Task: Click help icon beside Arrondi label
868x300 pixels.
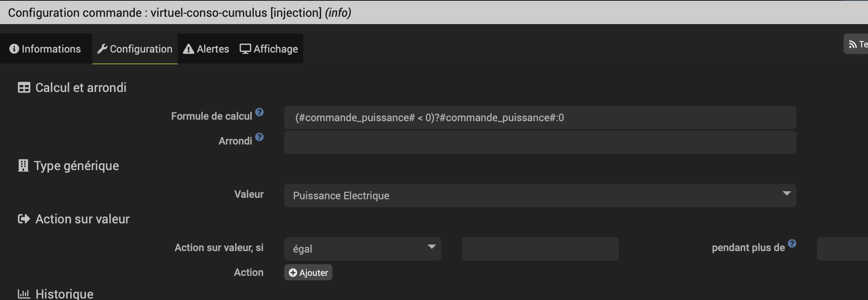Action: [259, 137]
